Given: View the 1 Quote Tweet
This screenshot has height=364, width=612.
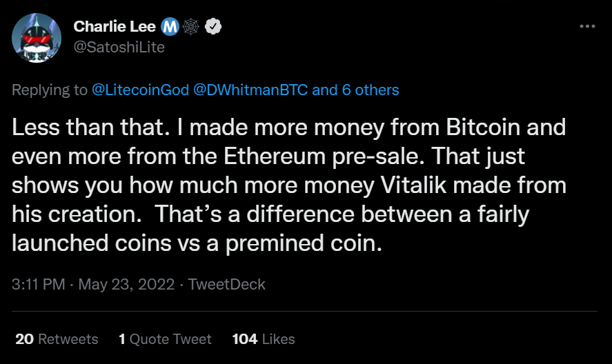Looking at the screenshot, I should tap(165, 338).
